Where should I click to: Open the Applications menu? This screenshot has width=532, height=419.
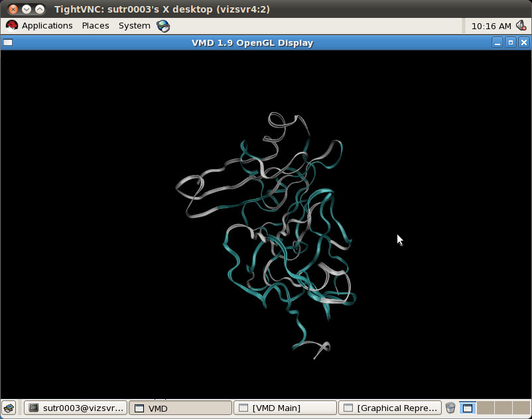(46, 26)
